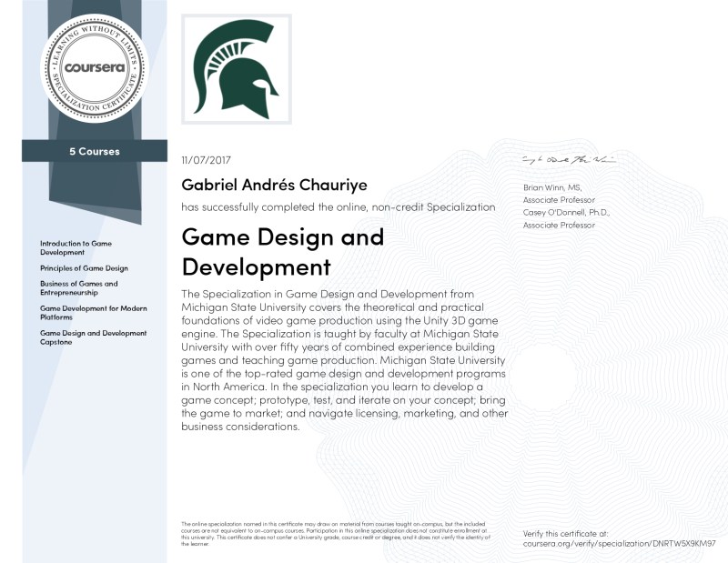Open "Introduction to Game Development" course entry
This screenshot has height=563, width=728.
[76, 248]
